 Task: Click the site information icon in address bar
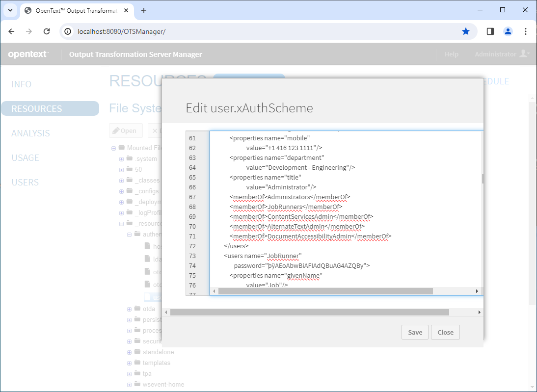(69, 31)
